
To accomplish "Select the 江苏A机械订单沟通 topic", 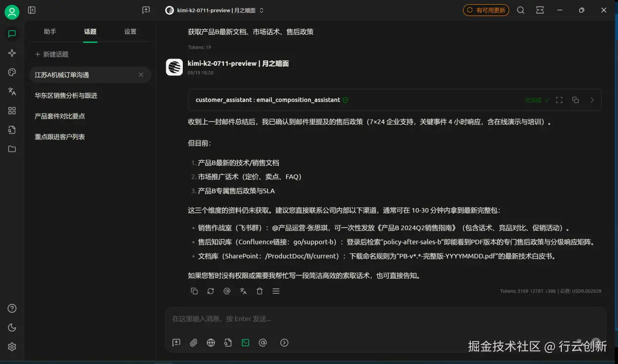I will 90,75.
